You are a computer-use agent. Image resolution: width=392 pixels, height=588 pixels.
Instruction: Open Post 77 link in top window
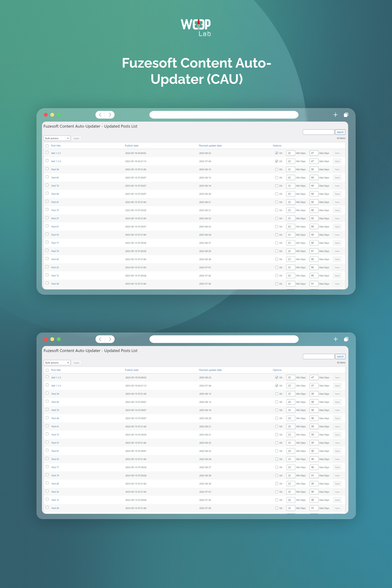tap(55, 243)
